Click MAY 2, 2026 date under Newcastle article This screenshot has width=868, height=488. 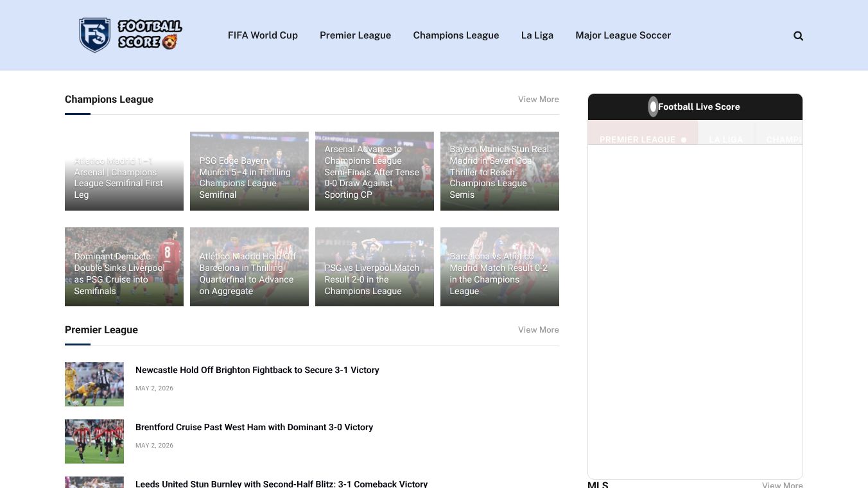(154, 388)
